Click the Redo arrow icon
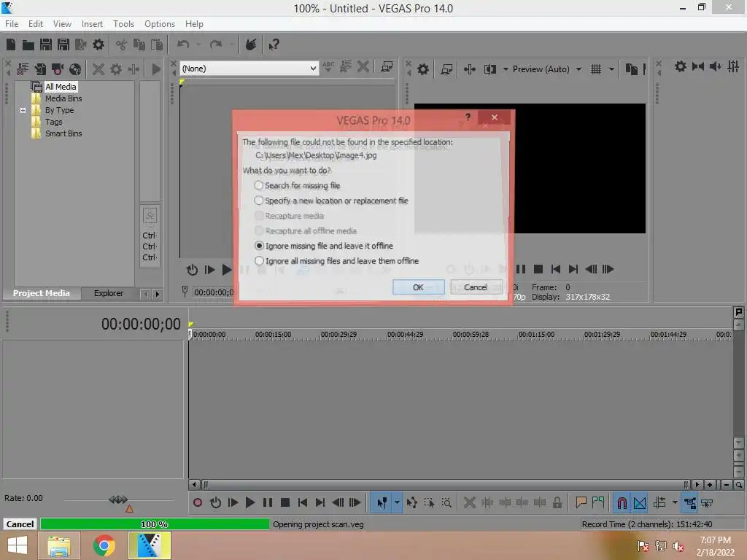This screenshot has width=747, height=560. pos(216,44)
